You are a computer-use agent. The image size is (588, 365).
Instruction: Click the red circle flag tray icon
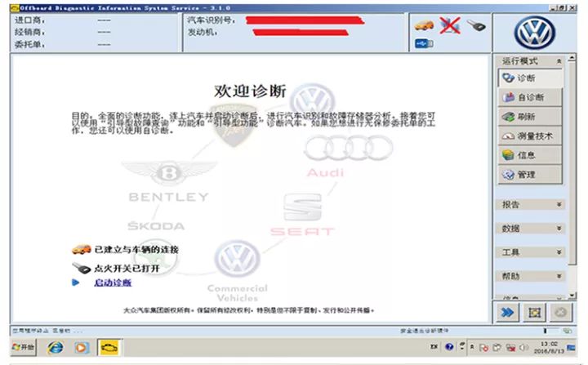click(483, 348)
